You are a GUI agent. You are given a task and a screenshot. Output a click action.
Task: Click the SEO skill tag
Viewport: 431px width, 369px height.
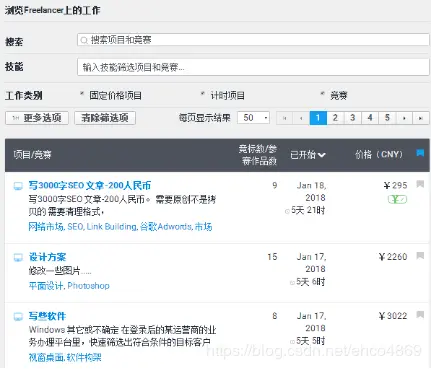pyautogui.click(x=75, y=227)
